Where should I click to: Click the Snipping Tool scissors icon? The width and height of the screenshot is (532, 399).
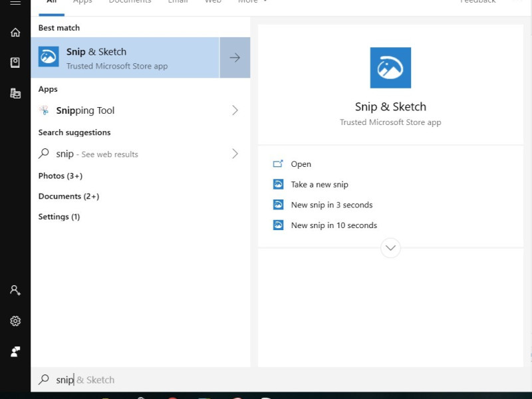point(44,110)
